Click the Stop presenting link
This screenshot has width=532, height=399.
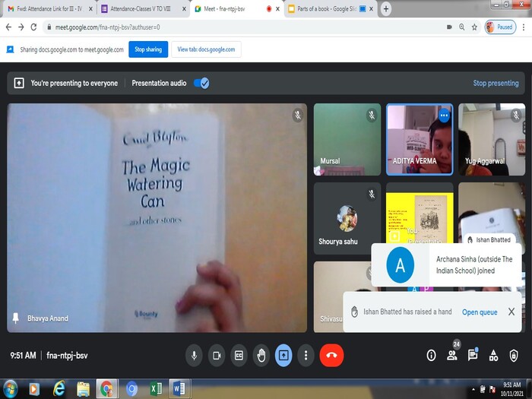496,83
